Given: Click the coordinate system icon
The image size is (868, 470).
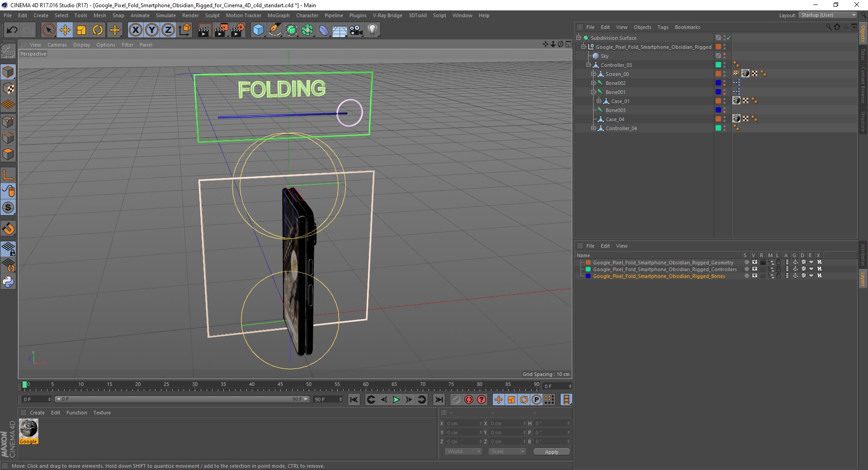Looking at the screenshot, I should click(x=184, y=30).
